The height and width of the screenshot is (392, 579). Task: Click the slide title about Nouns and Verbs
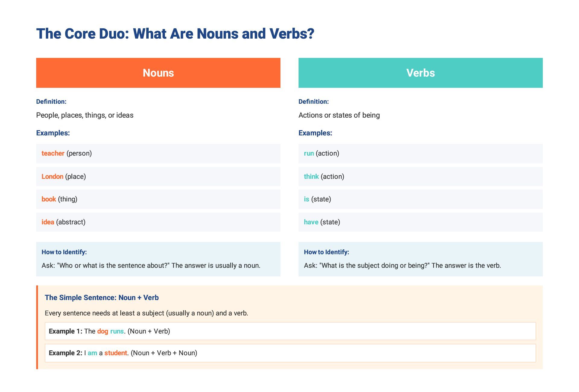pyautogui.click(x=175, y=33)
